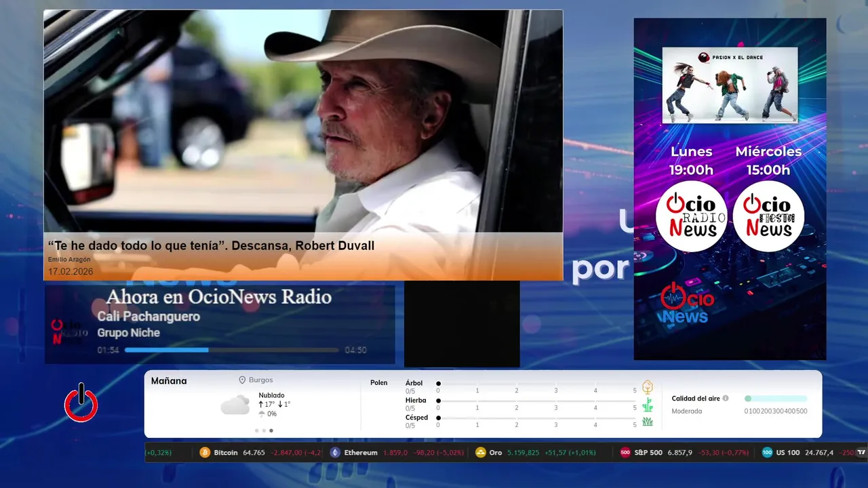Click the Césped pollen level slider

tap(537, 418)
